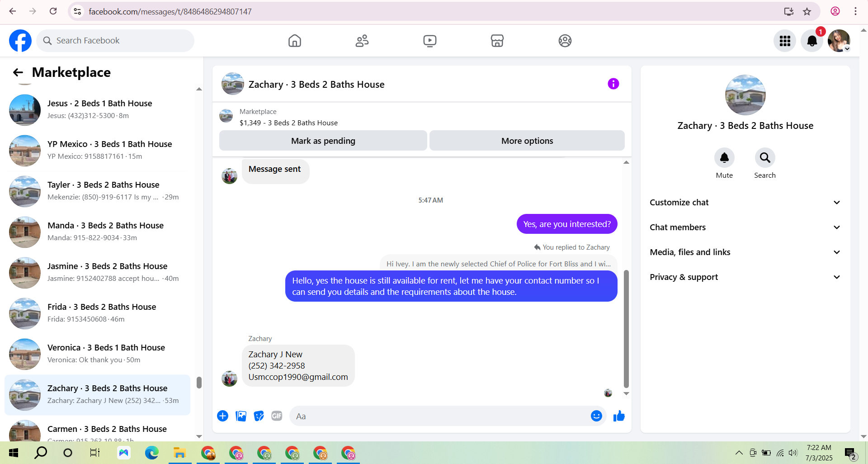The width and height of the screenshot is (868, 464).
Task: Select the Zachary · 3 Beds 2 Baths House chat
Action: 97,395
